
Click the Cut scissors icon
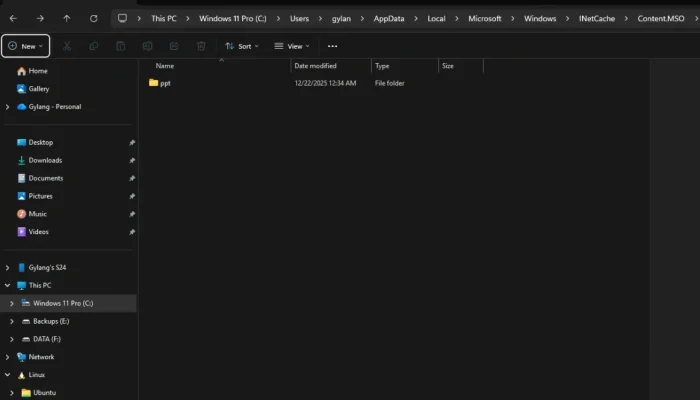click(67, 46)
